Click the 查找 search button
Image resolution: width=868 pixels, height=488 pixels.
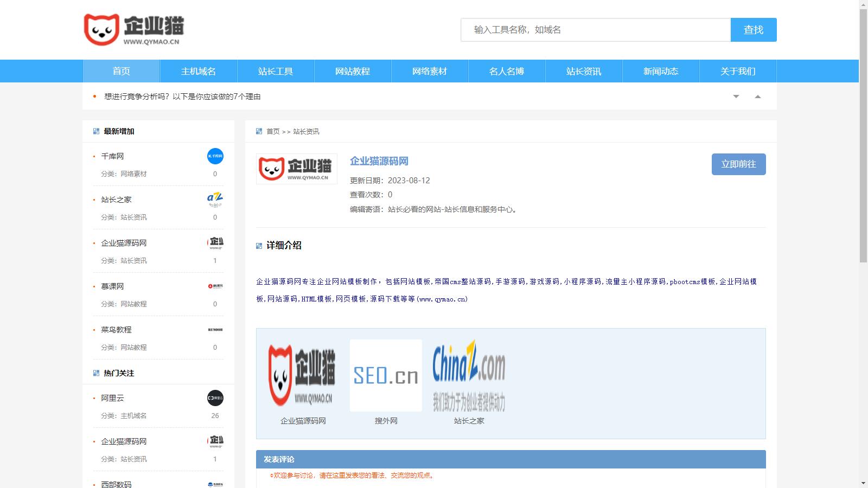[754, 30]
